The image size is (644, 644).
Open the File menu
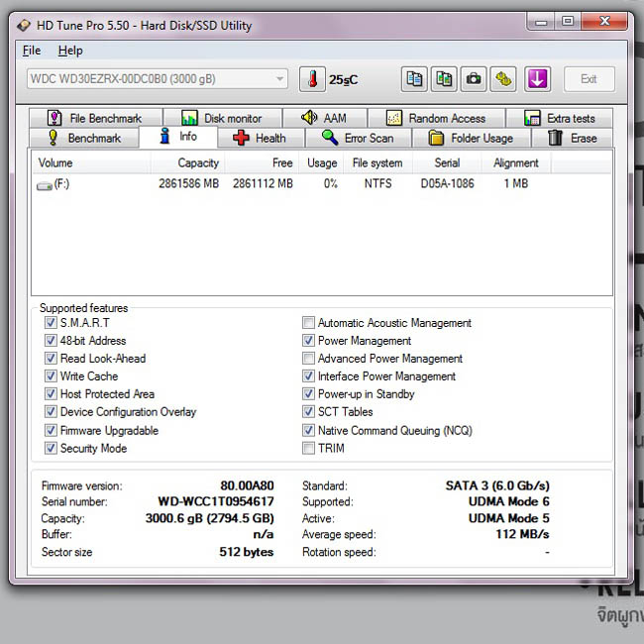pyautogui.click(x=32, y=51)
